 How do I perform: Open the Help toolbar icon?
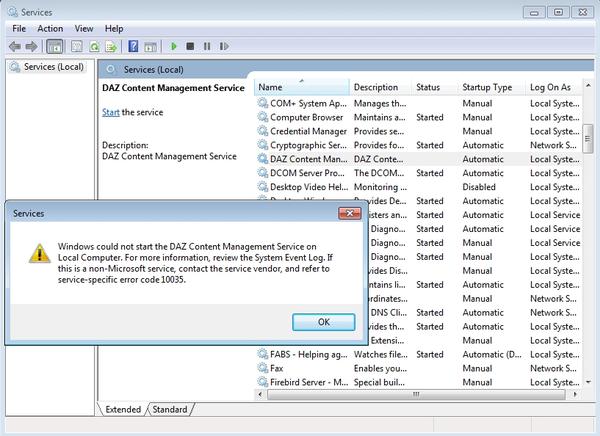(133, 47)
